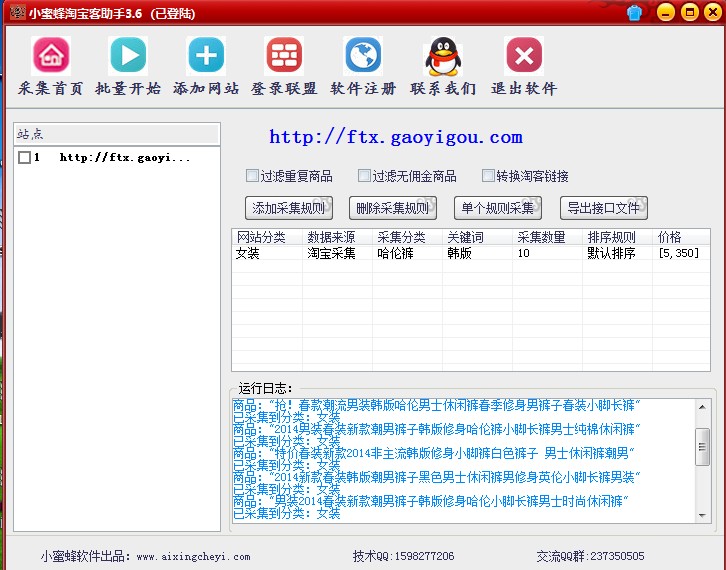Maximize the window with square button
The width and height of the screenshot is (726, 570).
(x=689, y=13)
